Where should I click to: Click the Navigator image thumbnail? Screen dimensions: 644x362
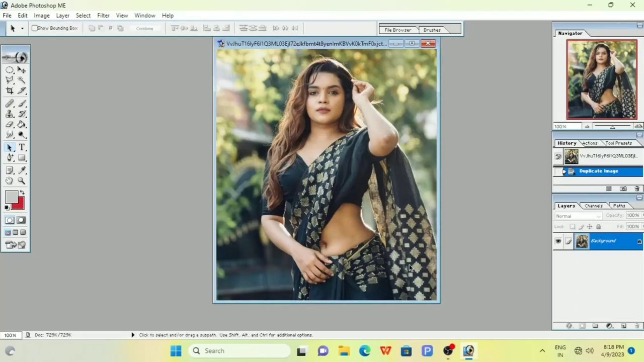coord(602,80)
